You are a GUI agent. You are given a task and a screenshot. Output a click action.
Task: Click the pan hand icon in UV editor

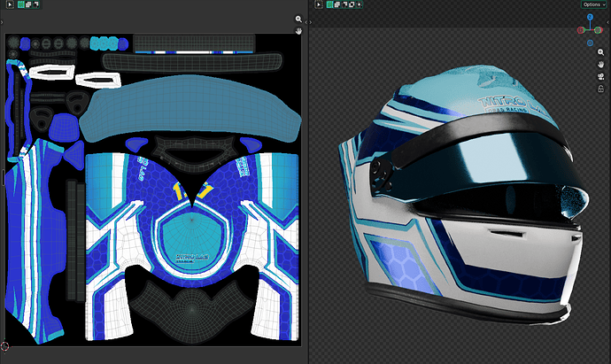(x=298, y=31)
